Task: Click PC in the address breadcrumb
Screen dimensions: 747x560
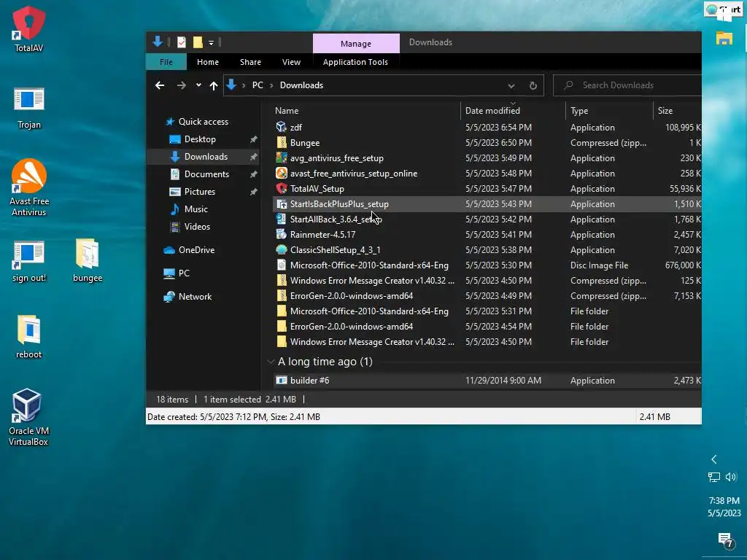Action: click(258, 85)
